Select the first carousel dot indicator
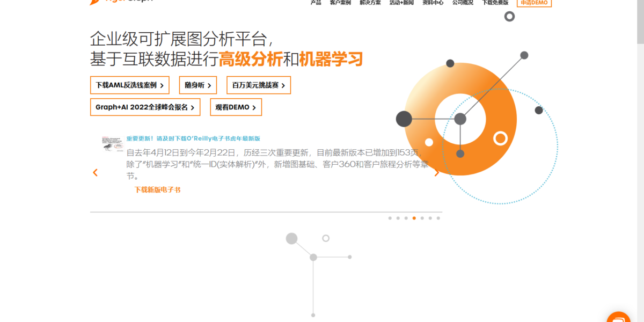The height and width of the screenshot is (322, 644). click(x=390, y=218)
